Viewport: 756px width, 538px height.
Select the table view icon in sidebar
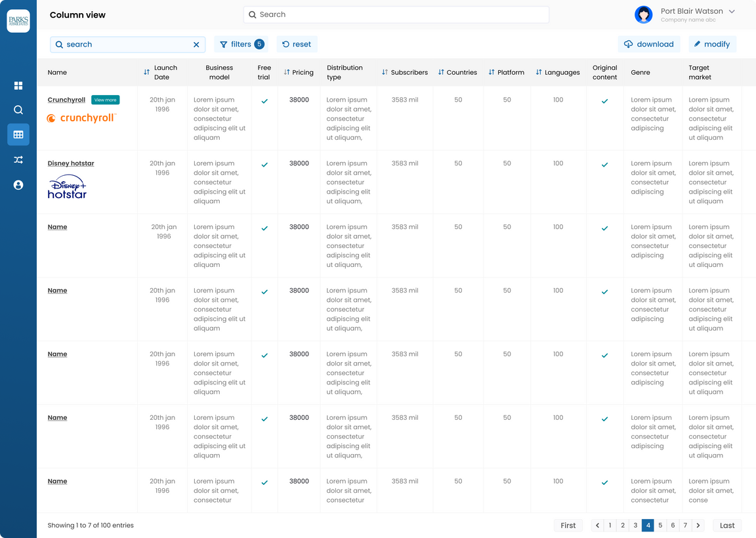[x=18, y=134]
